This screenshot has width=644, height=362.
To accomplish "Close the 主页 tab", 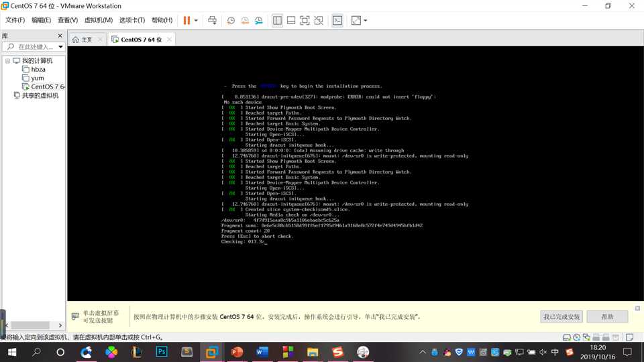I will click(100, 40).
